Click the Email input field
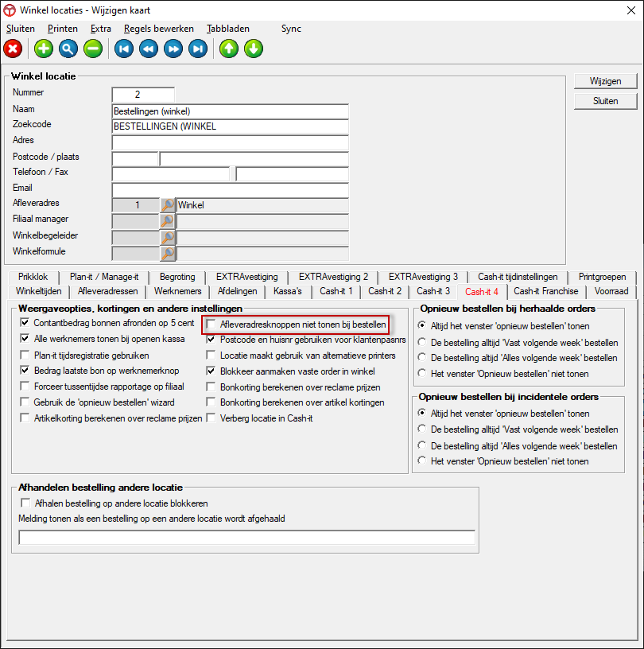 click(x=230, y=190)
